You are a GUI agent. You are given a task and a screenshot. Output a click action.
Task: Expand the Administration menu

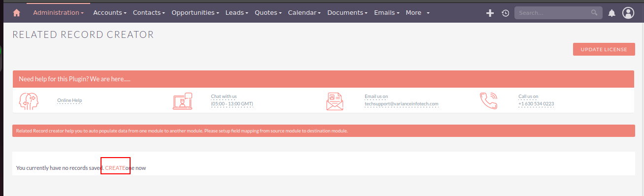tap(58, 12)
